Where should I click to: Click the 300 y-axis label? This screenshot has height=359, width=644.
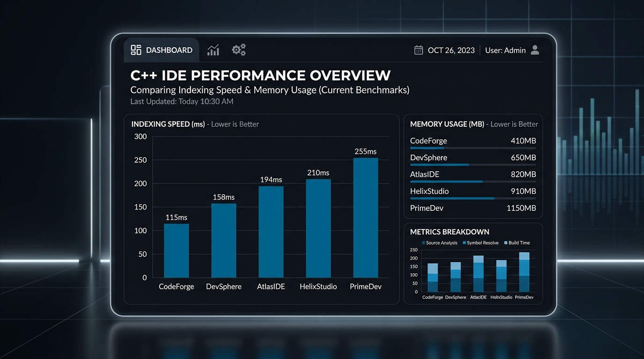click(x=140, y=136)
